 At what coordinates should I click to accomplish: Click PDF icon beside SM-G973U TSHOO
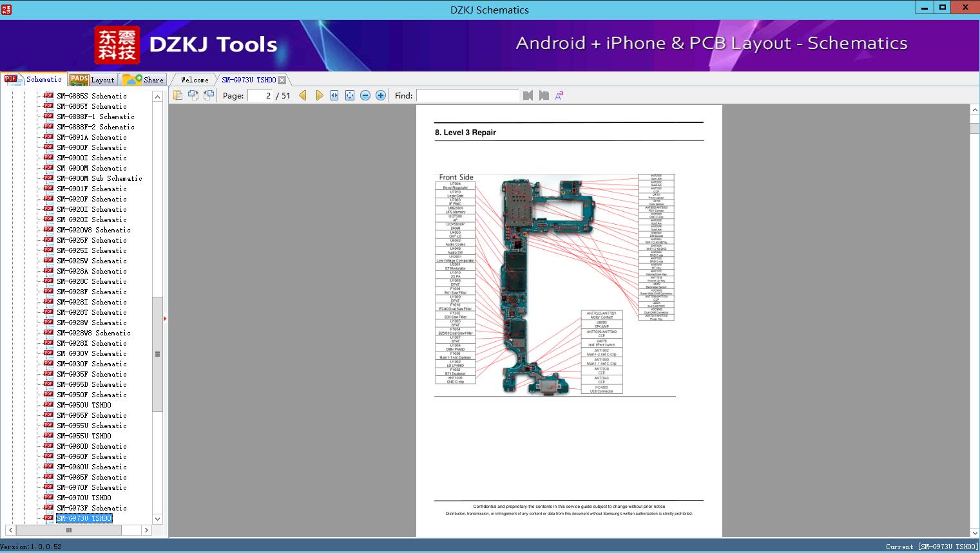click(48, 518)
